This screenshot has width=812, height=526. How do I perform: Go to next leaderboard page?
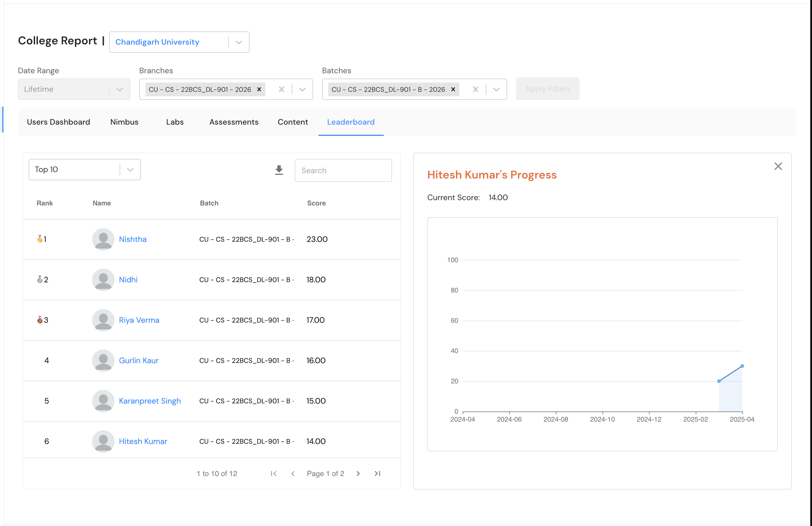coord(358,474)
